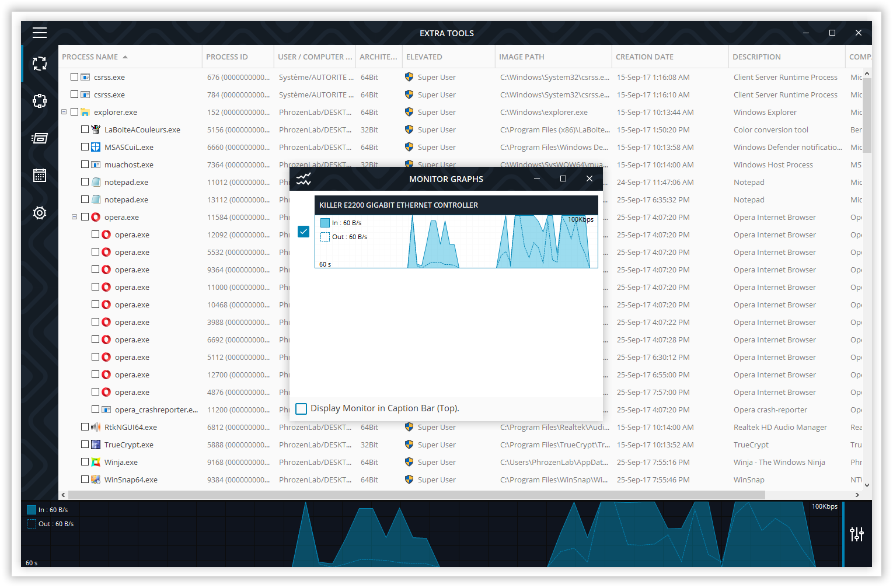This screenshot has height=588, width=893.
Task: Select the RtkNGUI64.exe process row
Action: tap(461, 427)
